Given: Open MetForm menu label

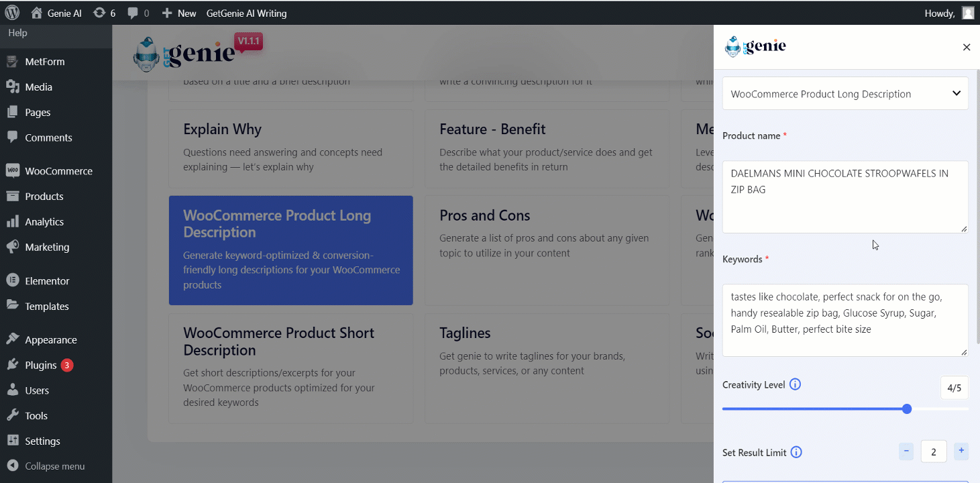Looking at the screenshot, I should pos(45,62).
